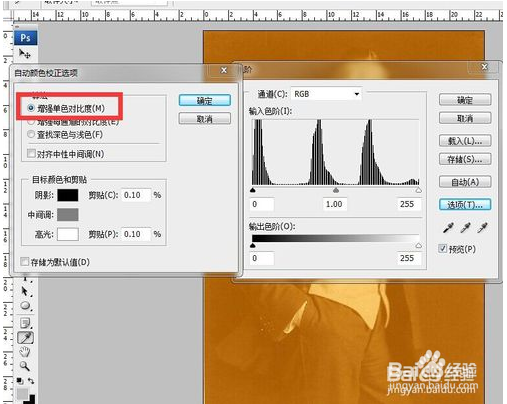This screenshot has width=507, height=404.
Task: Swap foreground and background colors
Action: pyautogui.click(x=31, y=380)
